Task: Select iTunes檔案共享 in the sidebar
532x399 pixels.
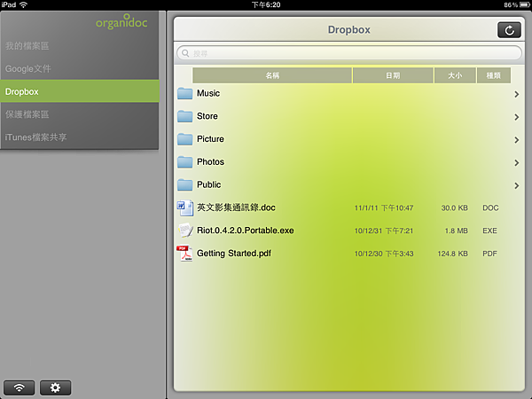Action: pos(80,137)
